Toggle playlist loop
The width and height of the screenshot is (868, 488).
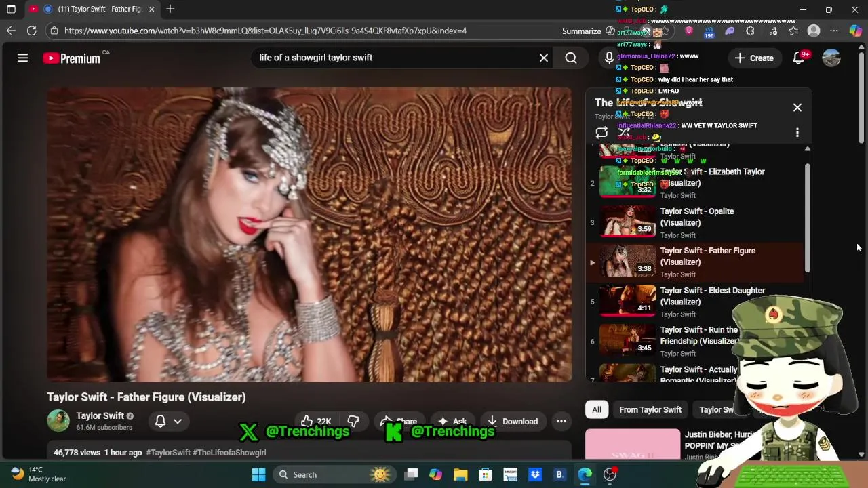[601, 133]
